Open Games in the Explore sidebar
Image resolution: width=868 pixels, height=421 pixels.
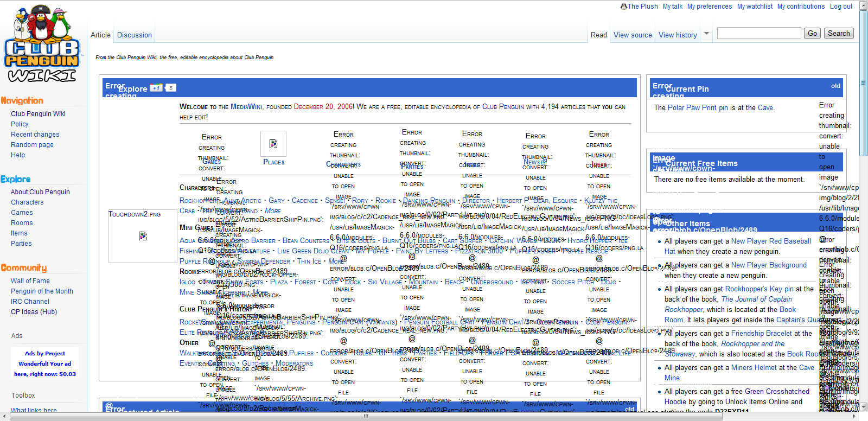pyautogui.click(x=22, y=213)
